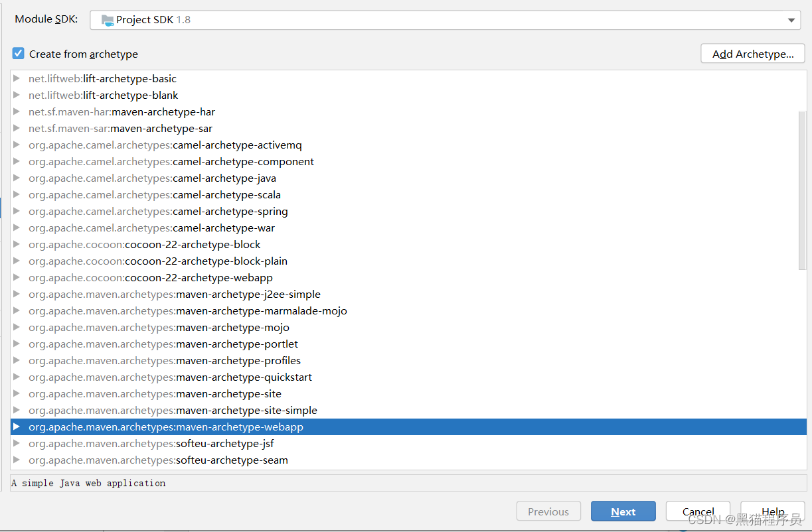This screenshot has height=532, width=812.
Task: Click the Cancel button
Action: pos(698,511)
